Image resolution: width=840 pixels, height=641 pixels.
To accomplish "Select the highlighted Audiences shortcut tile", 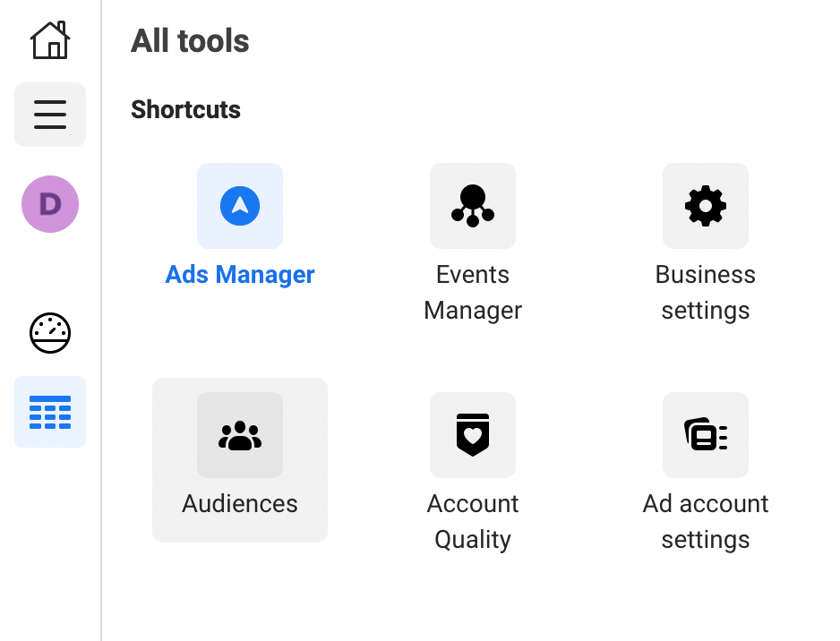I will (x=240, y=460).
